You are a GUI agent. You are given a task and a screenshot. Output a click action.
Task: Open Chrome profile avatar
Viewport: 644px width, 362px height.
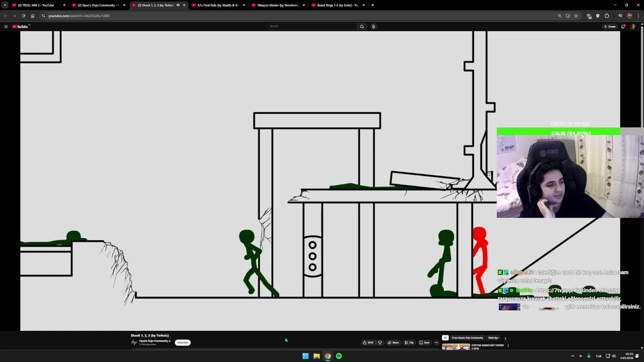pos(629,16)
